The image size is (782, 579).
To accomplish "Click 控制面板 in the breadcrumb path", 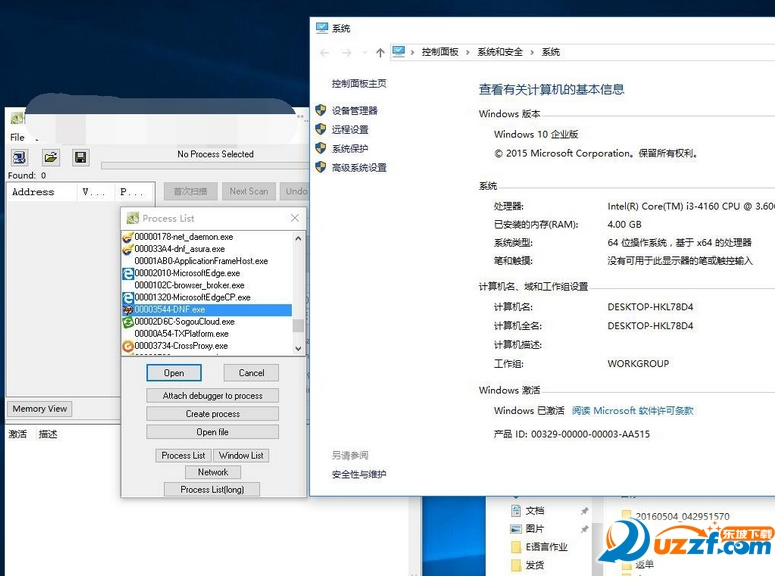I will [x=440, y=52].
